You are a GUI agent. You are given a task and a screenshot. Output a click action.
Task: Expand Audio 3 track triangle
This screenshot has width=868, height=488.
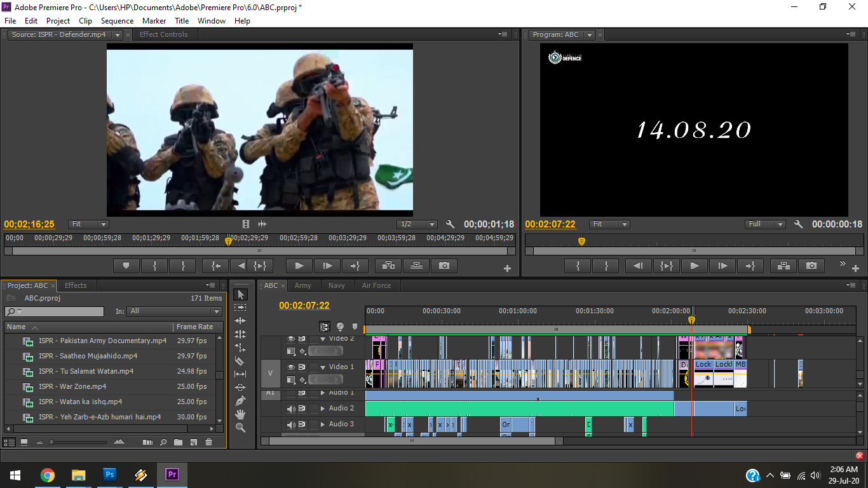point(323,424)
